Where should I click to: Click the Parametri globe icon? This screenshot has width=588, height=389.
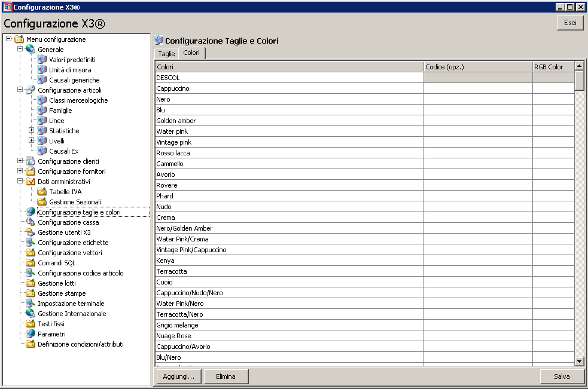[31, 333]
